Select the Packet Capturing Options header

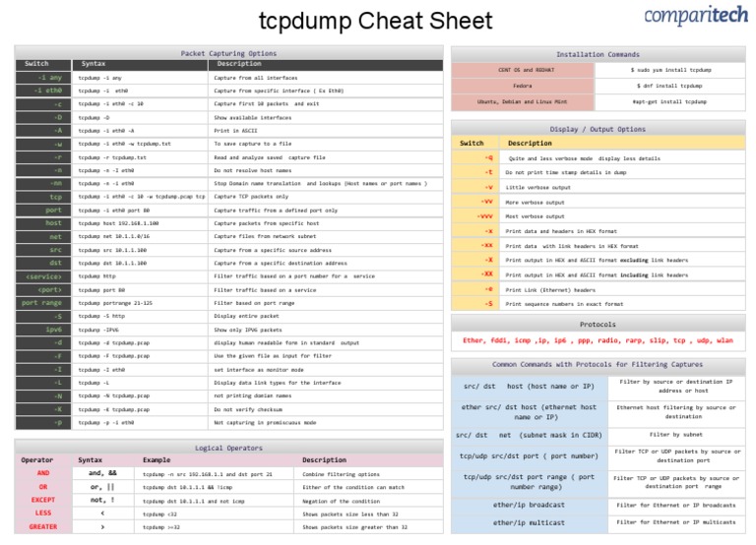(228, 53)
